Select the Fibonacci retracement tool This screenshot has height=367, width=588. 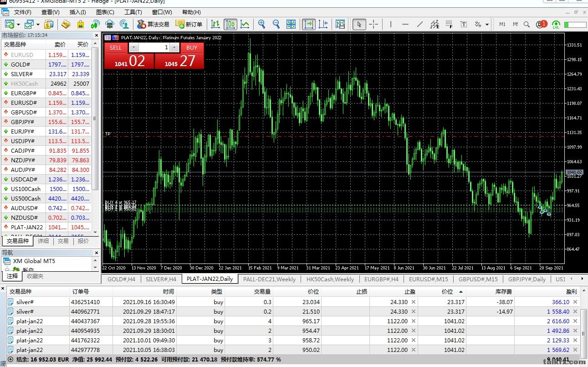[x=449, y=24]
